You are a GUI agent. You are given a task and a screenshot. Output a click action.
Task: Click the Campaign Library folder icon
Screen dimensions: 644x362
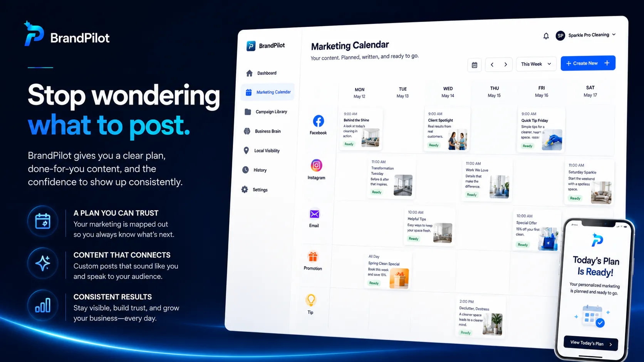[248, 112]
